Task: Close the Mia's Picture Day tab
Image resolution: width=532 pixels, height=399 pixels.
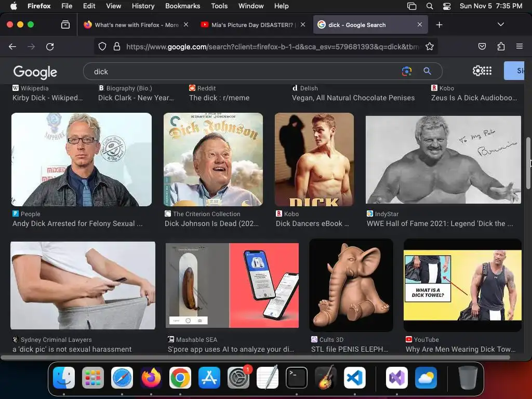Action: (x=303, y=24)
